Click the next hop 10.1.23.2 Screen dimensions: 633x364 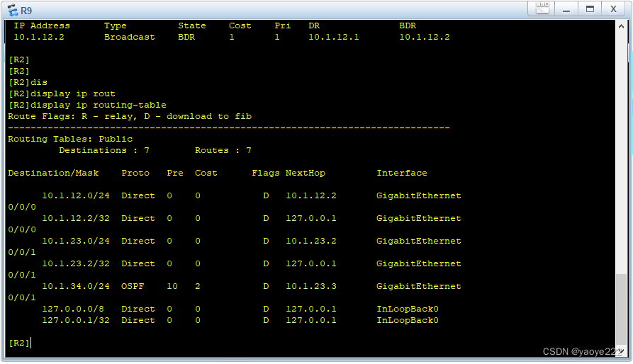tap(311, 241)
